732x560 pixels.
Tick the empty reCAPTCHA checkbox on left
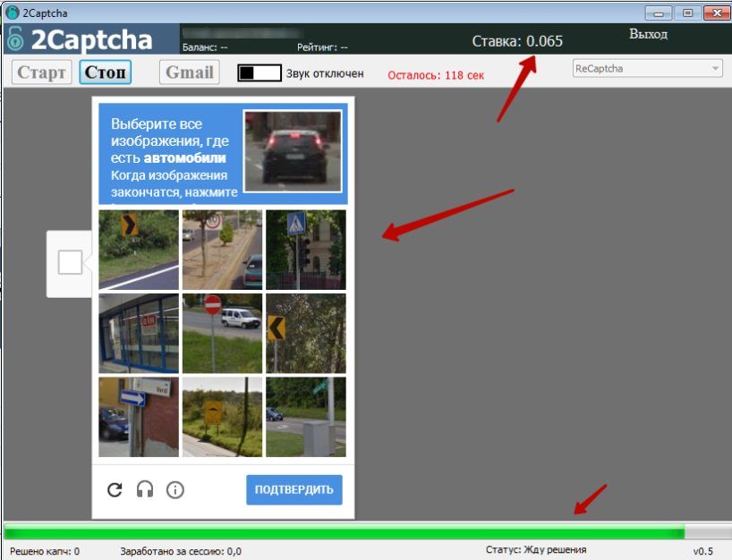pyautogui.click(x=70, y=262)
